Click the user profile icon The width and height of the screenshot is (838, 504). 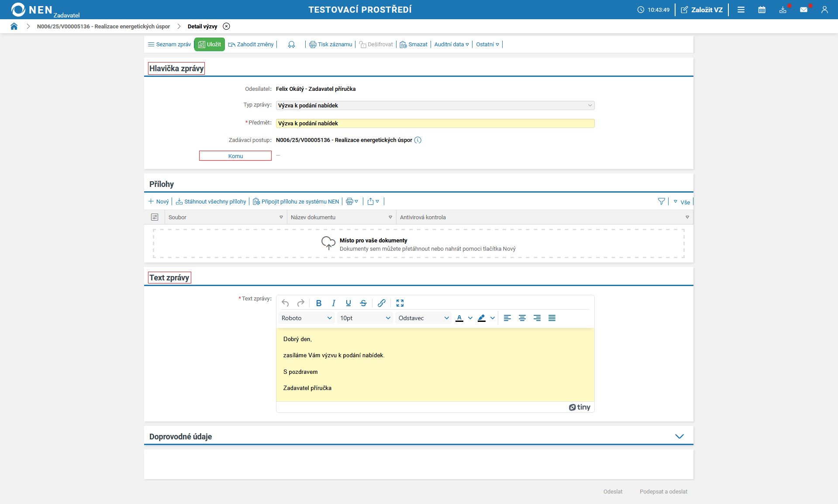click(x=824, y=10)
